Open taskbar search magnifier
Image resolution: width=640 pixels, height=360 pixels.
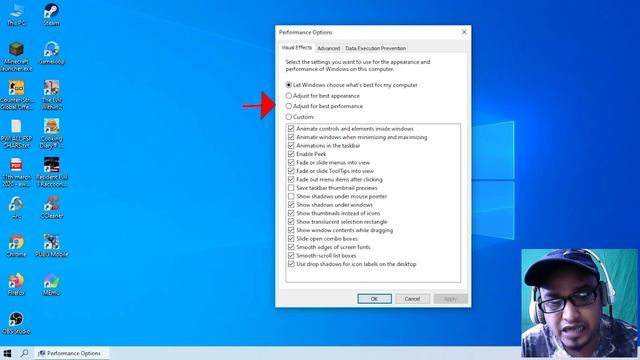point(24,353)
